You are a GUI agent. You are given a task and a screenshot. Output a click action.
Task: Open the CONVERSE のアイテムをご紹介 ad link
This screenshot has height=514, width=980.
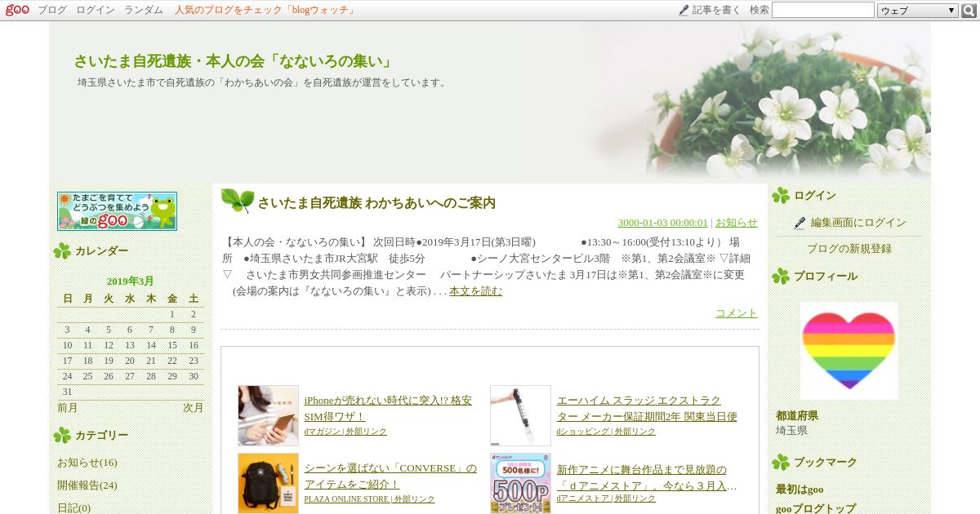(390, 476)
